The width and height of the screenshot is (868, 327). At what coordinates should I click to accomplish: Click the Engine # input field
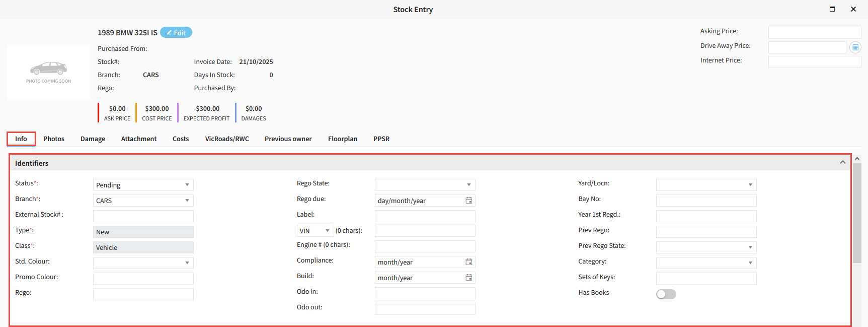(x=425, y=246)
